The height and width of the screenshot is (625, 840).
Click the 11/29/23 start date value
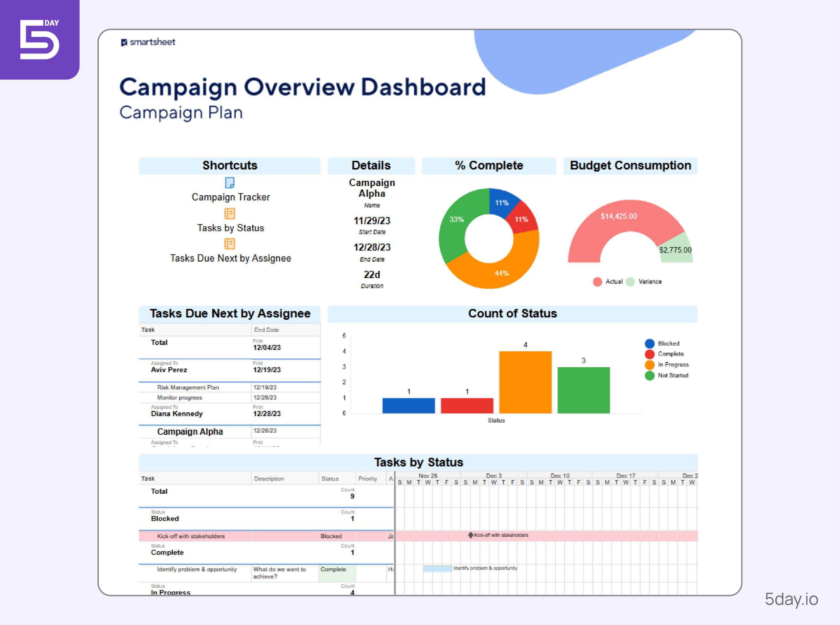coord(372,221)
